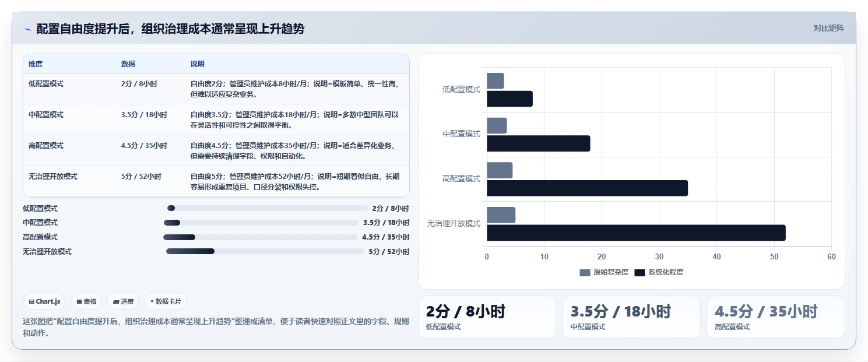Click the dark 中配置模式 bar in chart
868x362 pixels.
(x=538, y=143)
